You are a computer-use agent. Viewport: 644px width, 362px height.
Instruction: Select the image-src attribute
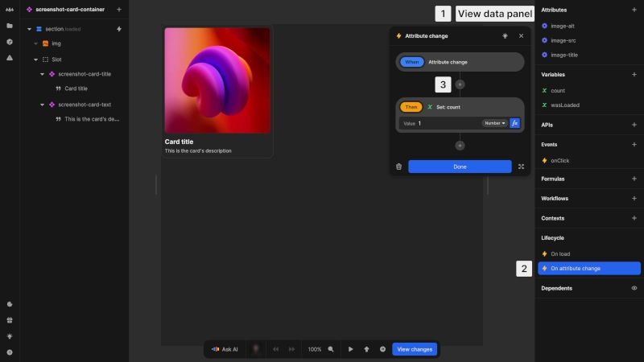[x=589, y=41]
